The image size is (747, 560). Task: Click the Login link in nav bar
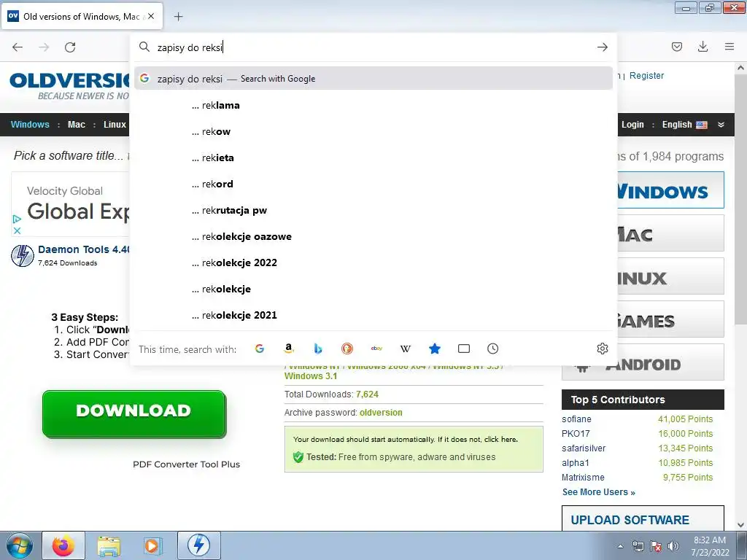pyautogui.click(x=632, y=124)
